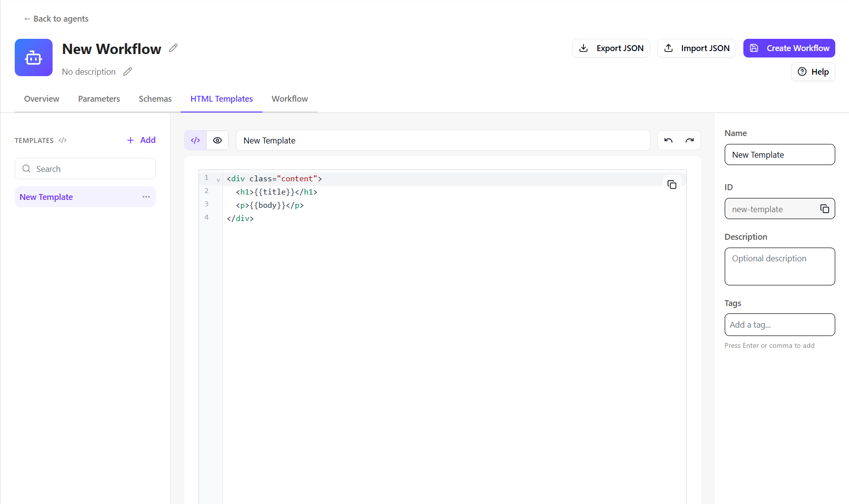
Task: Click the search magnifier icon in templates
Action: click(x=27, y=168)
